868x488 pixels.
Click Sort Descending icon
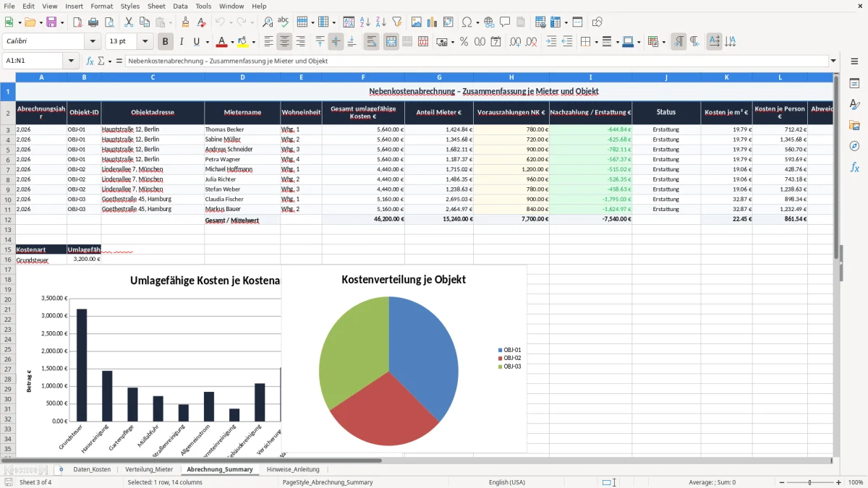click(x=380, y=22)
